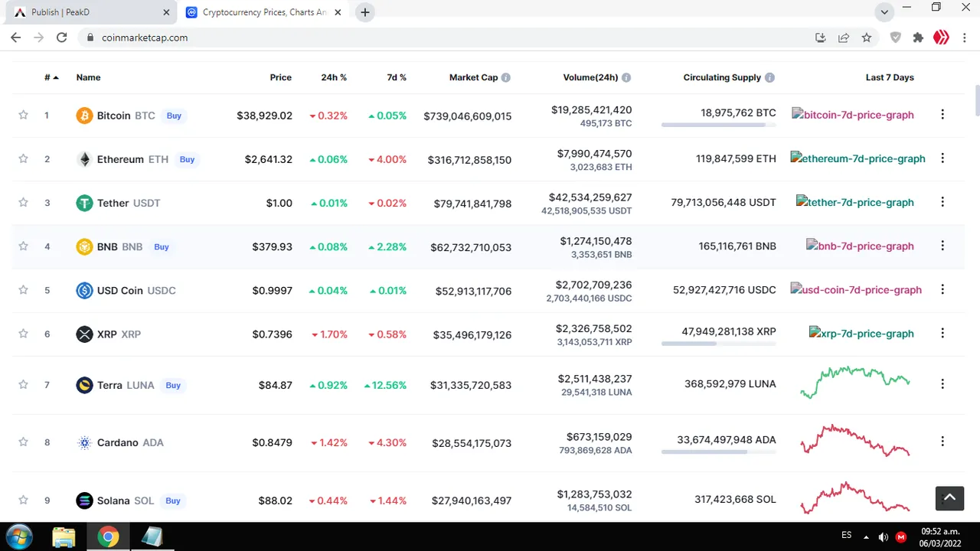Click Bitcoin circulating supply progress bar
This screenshot has width=980, height=551.
click(x=719, y=125)
